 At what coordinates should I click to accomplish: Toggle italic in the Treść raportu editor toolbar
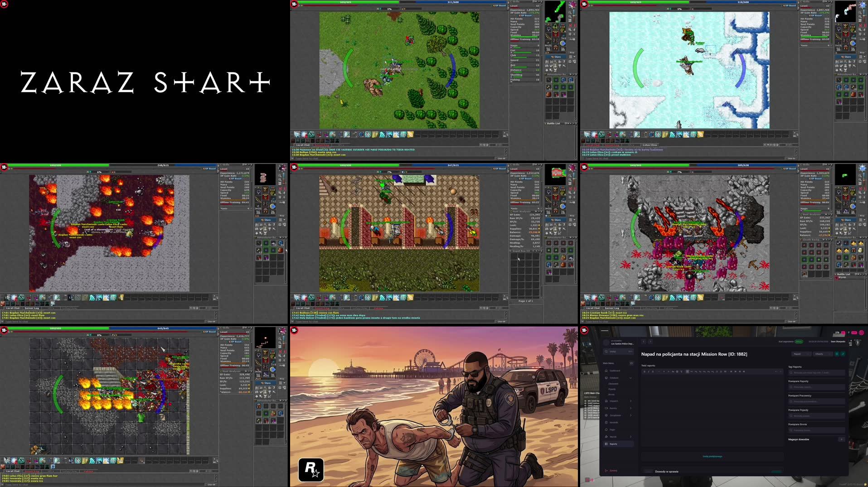pyautogui.click(x=649, y=371)
